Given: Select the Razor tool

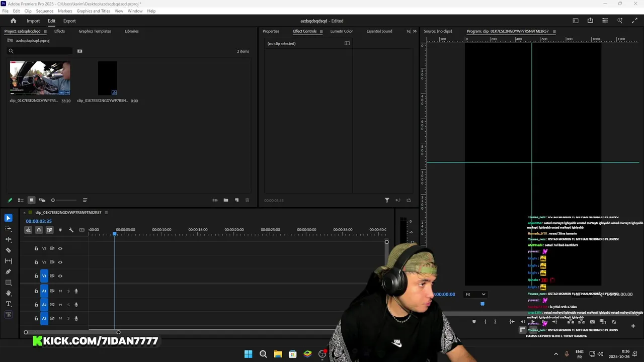Looking at the screenshot, I should [8, 250].
